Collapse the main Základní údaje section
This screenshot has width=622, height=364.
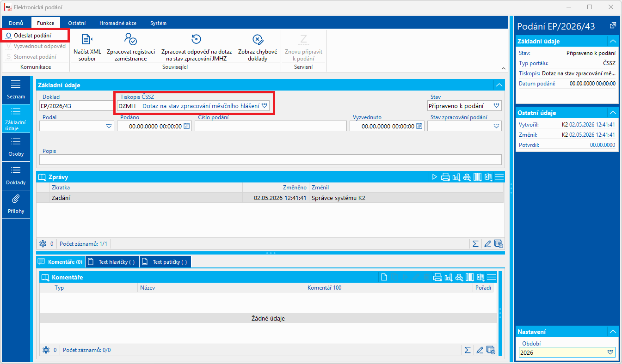499,85
